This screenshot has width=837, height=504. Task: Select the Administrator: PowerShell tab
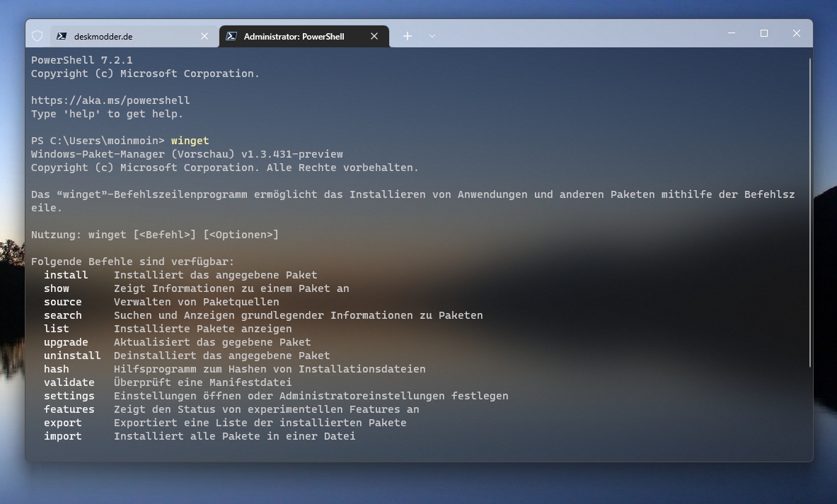click(x=304, y=36)
